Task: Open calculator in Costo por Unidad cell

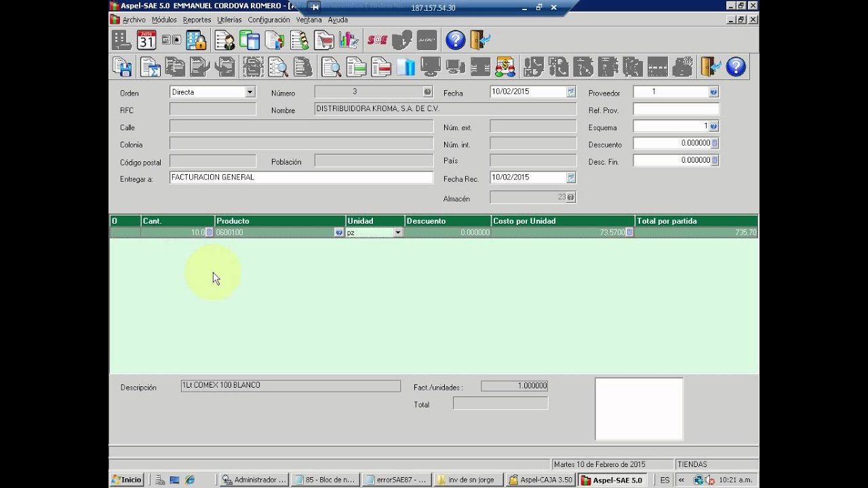Action: [629, 232]
